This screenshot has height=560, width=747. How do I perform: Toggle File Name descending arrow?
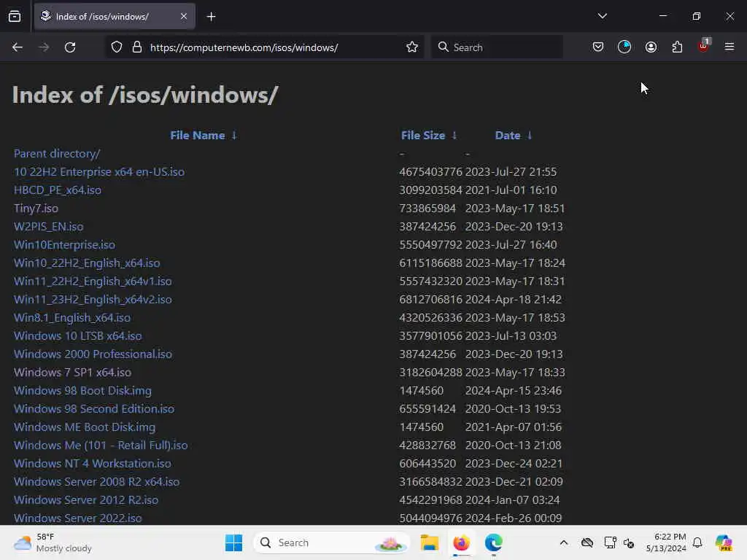point(234,136)
